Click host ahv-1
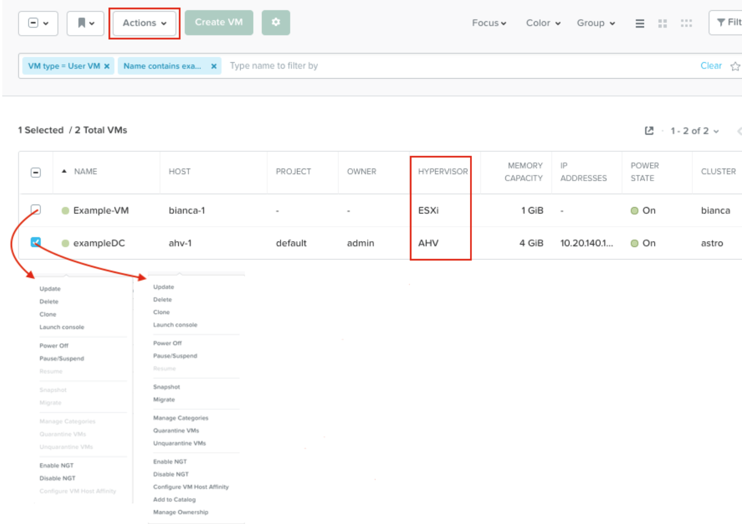Viewport: 742px width, 524px height. (x=180, y=243)
